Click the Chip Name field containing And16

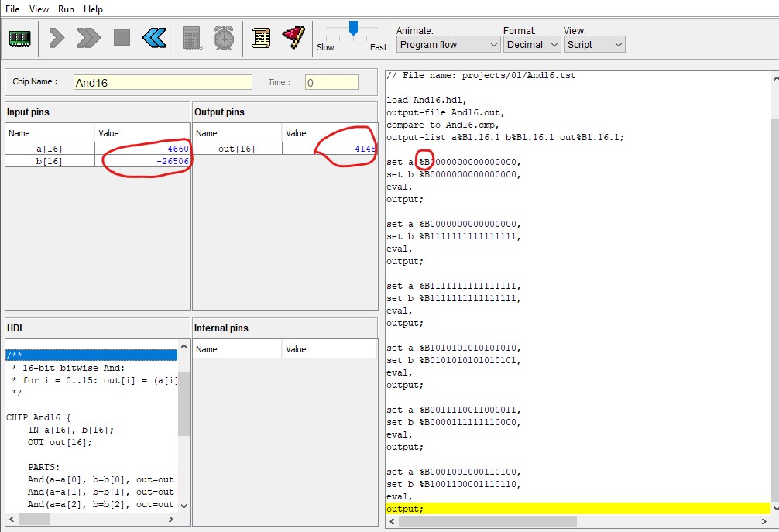click(x=163, y=83)
